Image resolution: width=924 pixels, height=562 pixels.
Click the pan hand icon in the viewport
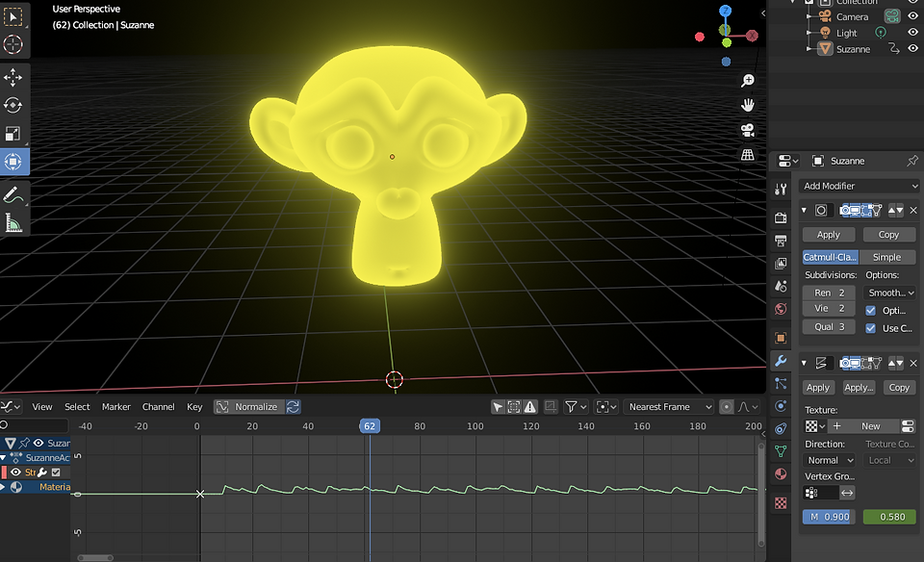[x=747, y=105]
